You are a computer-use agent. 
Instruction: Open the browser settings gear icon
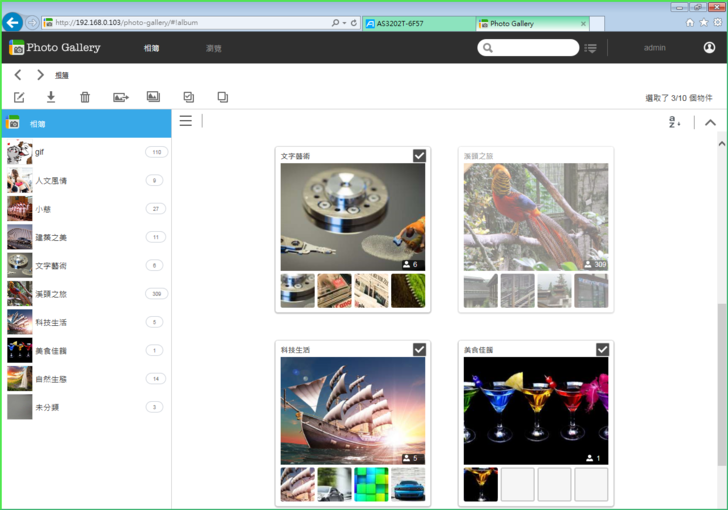pos(718,22)
